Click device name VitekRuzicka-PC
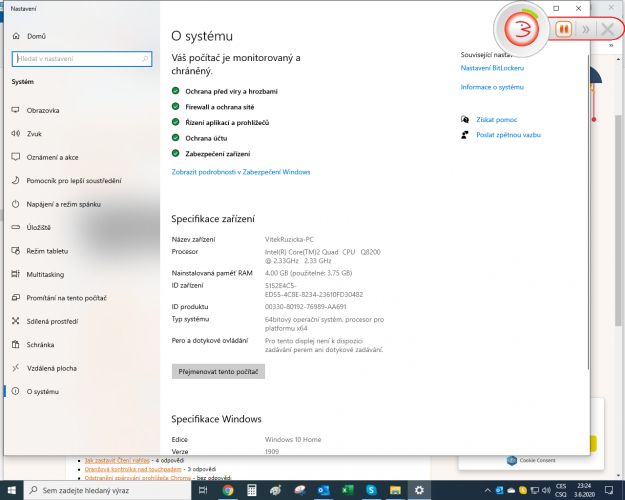 (289, 239)
